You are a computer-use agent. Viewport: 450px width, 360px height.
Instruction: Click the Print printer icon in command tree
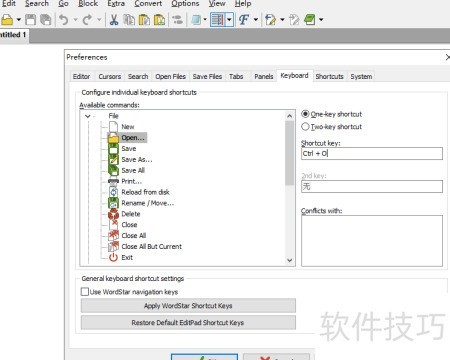coord(113,181)
